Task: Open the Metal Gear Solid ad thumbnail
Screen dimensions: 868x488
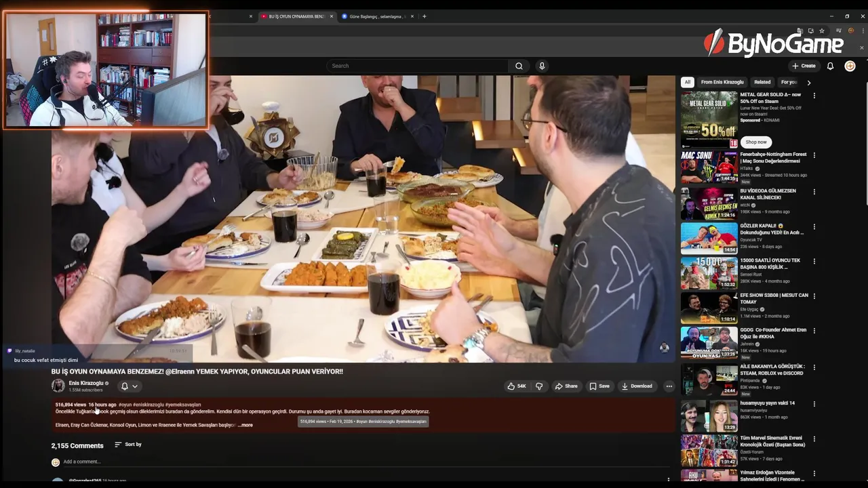Action: tap(709, 119)
